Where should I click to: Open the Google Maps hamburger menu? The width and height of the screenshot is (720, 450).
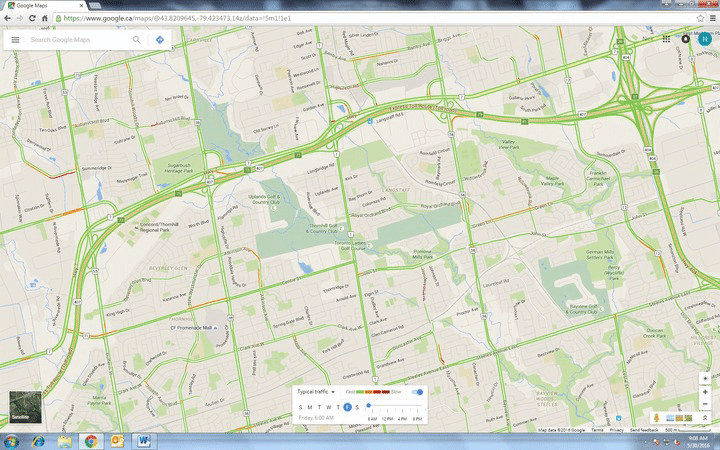pos(15,40)
